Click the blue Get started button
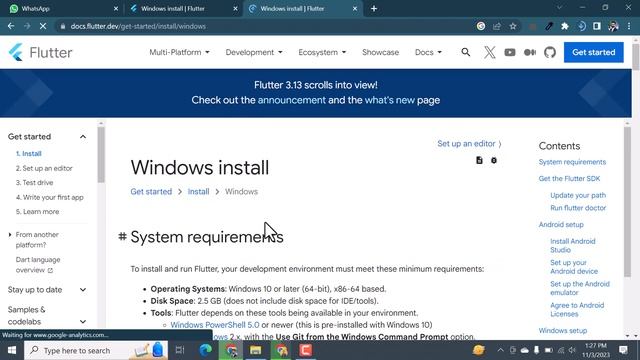 (593, 52)
